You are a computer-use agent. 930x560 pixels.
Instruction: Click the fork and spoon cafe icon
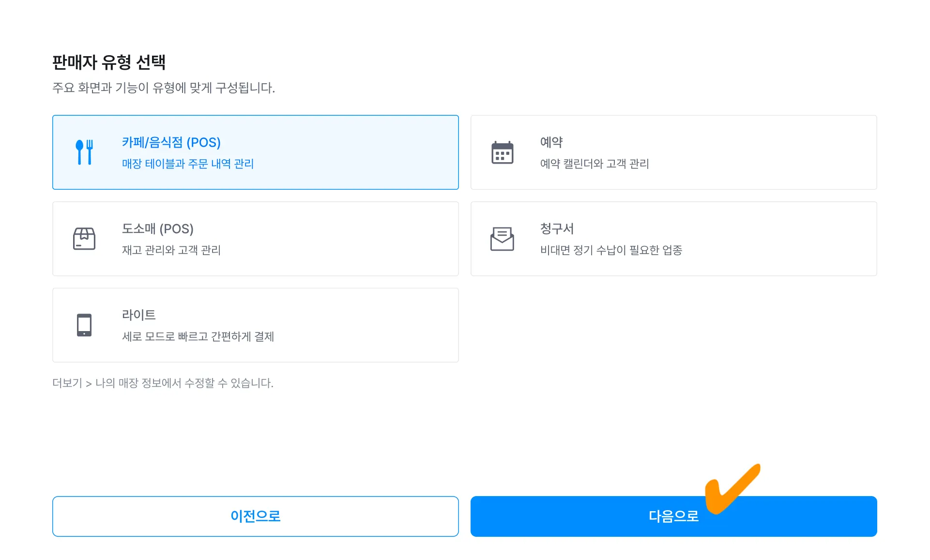pos(84,152)
